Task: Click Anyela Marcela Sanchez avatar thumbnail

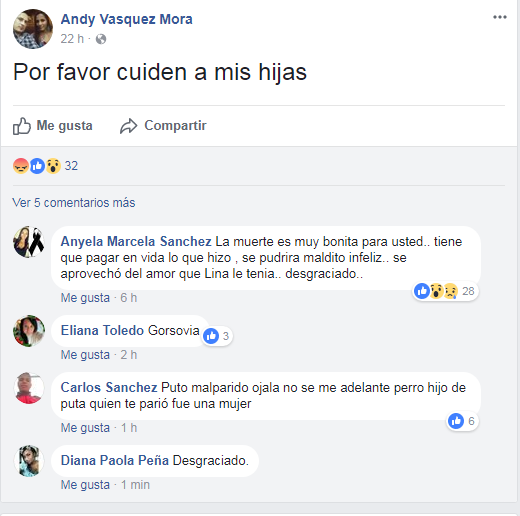Action: (x=29, y=242)
